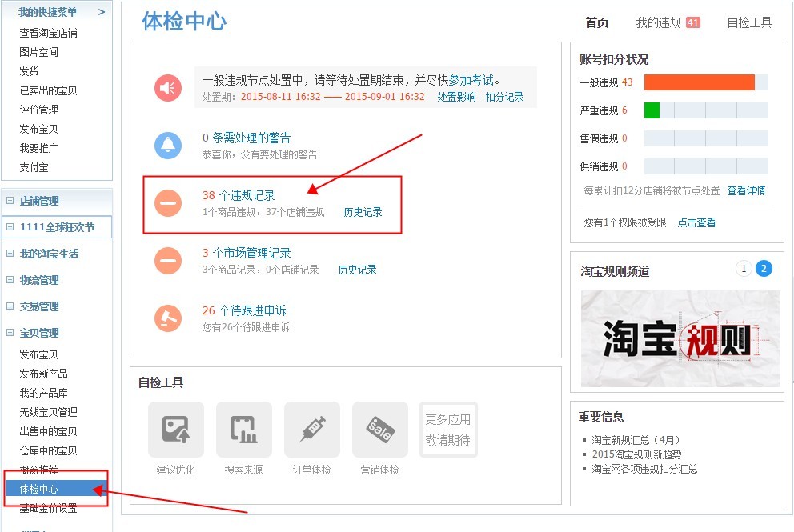Expand the 我的淘宝生活 section
Viewport: 794px width, 532px height.
point(10,253)
